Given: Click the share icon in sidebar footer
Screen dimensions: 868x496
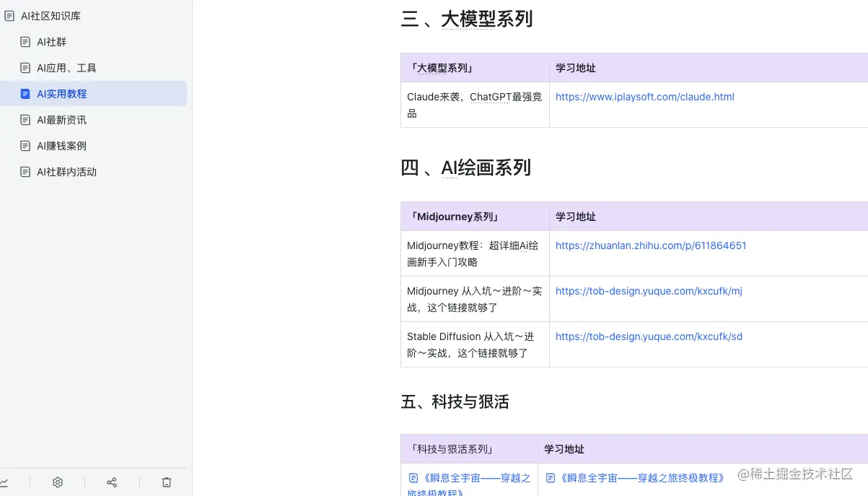Looking at the screenshot, I should tap(112, 482).
